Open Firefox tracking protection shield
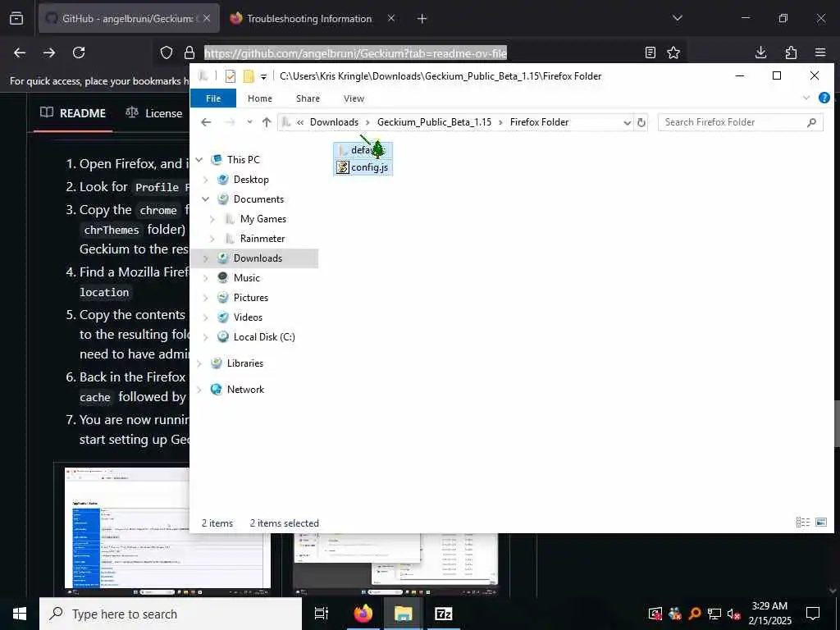The height and width of the screenshot is (630, 840). [x=167, y=52]
